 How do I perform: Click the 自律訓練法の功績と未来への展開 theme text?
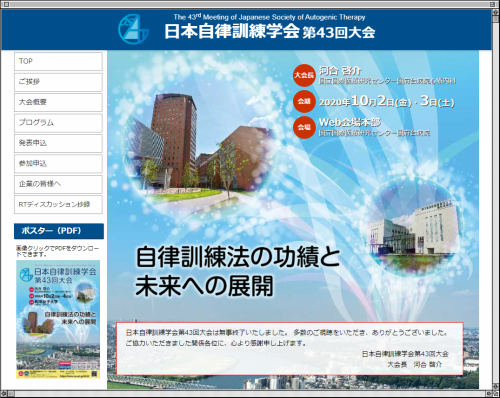tap(237, 271)
